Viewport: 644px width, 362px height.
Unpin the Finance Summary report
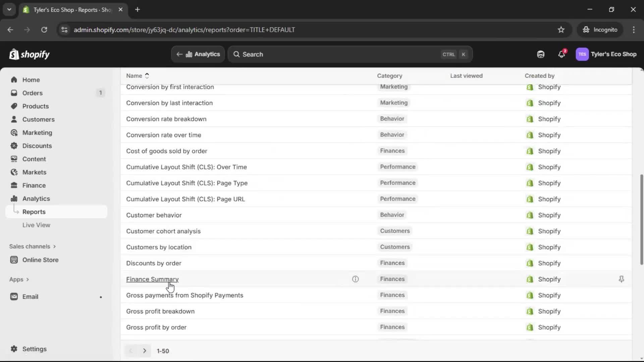click(x=622, y=279)
